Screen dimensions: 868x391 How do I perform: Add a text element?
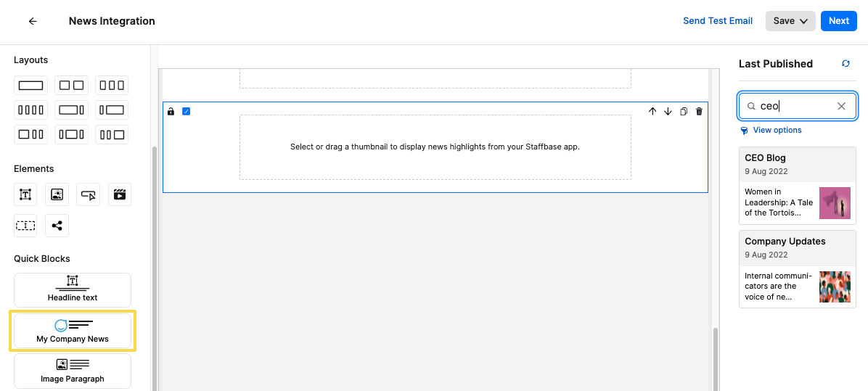point(25,194)
